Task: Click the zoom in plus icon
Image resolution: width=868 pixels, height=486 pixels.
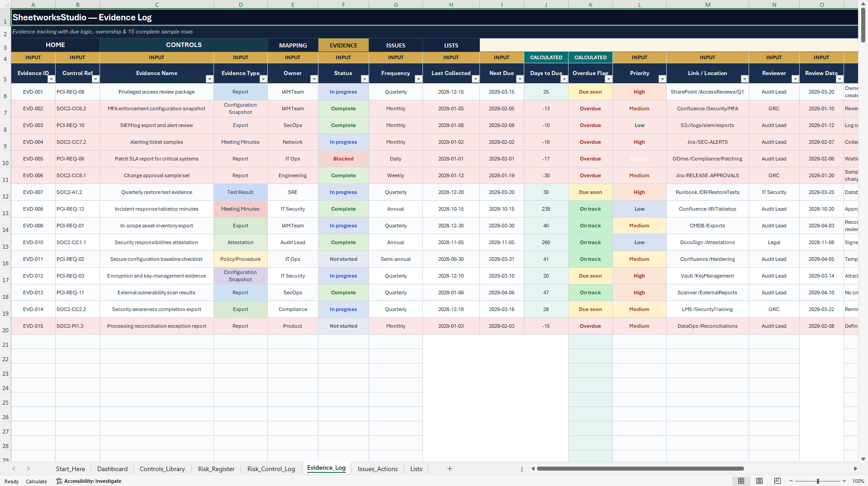Action: click(844, 481)
